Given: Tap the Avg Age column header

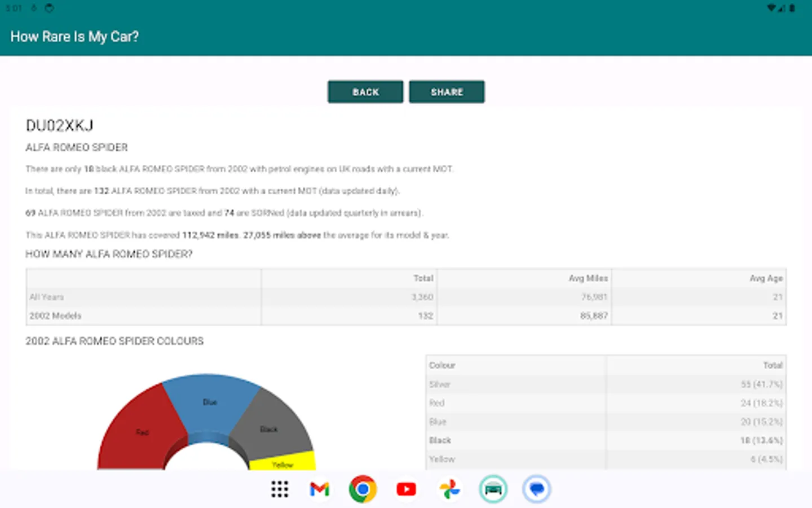Looking at the screenshot, I should click(766, 278).
